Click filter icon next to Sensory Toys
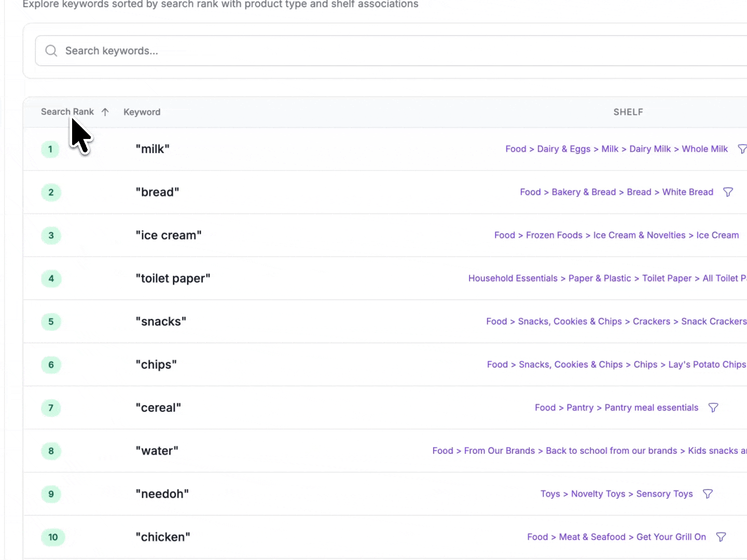 708,494
